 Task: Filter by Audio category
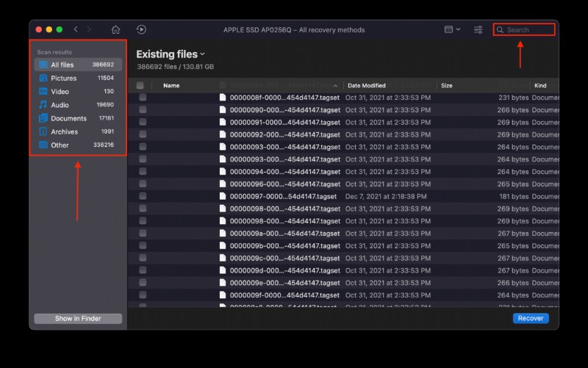click(x=78, y=105)
